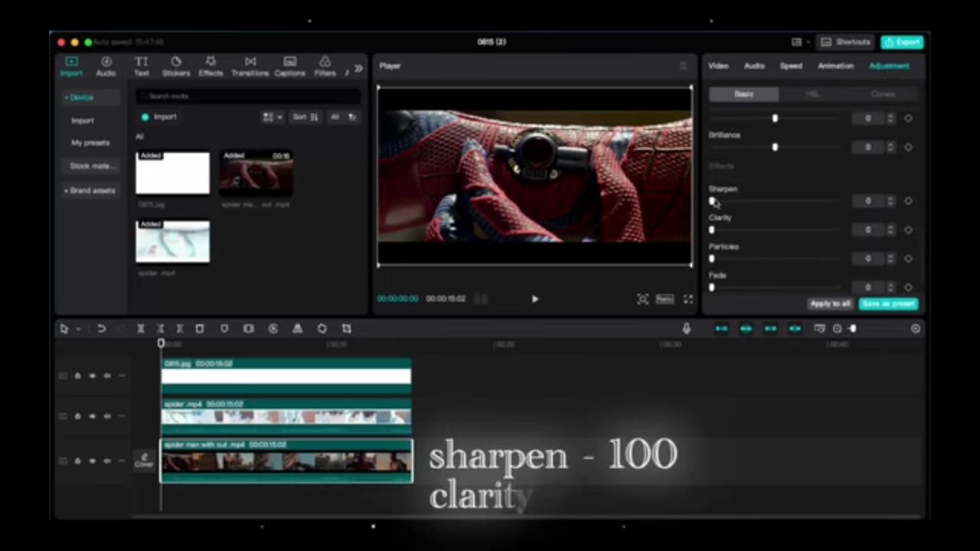The width and height of the screenshot is (980, 551).
Task: Click the Sharpen value field
Action: click(x=867, y=201)
